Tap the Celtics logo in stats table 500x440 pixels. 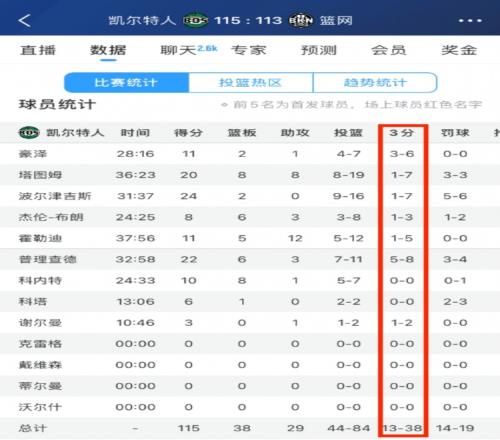pos(29,133)
